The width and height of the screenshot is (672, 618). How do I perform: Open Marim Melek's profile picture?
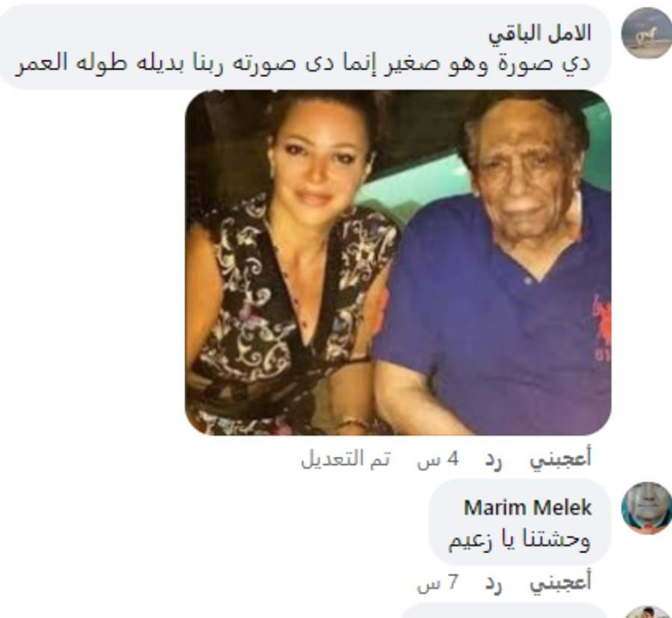pos(647,508)
